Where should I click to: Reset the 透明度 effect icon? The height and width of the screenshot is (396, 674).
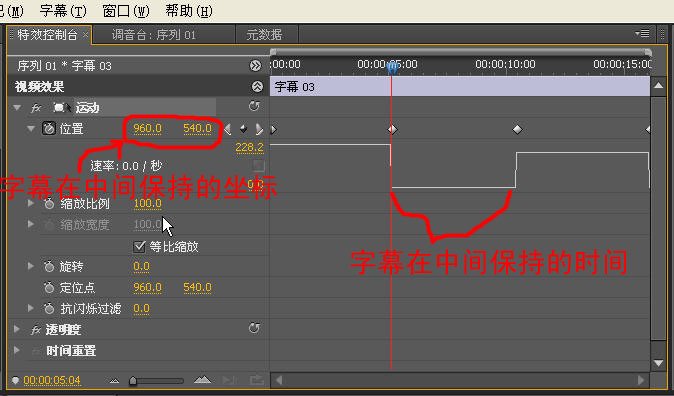click(x=254, y=328)
